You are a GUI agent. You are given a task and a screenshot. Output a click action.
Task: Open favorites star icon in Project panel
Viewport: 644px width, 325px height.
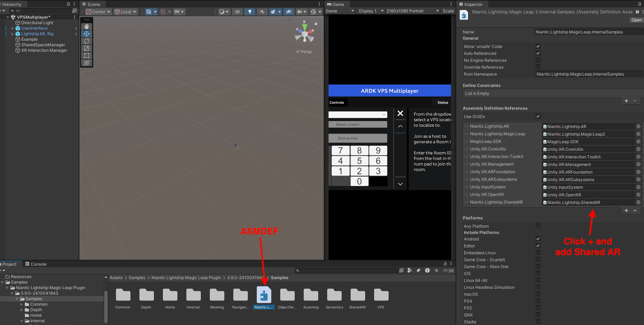click(437, 270)
